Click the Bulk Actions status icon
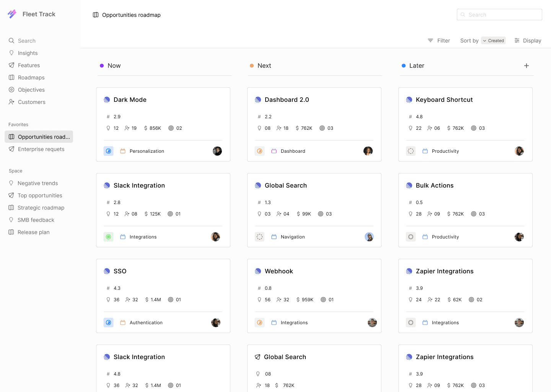Screen dimensions: 551x392 coord(411,237)
